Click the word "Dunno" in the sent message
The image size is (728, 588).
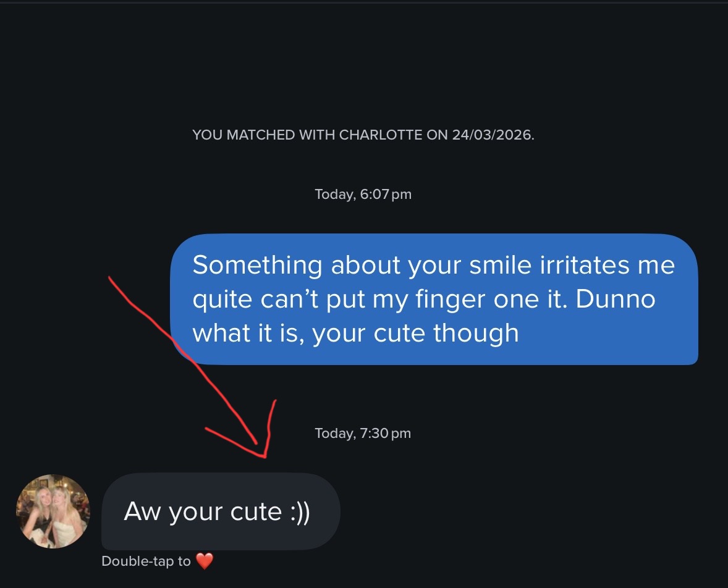(x=615, y=299)
